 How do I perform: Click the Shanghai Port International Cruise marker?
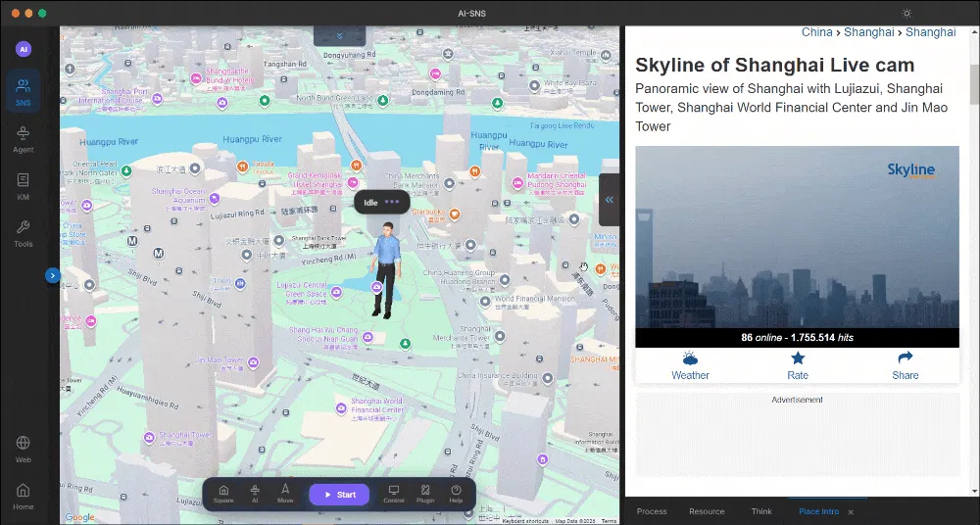point(158,99)
